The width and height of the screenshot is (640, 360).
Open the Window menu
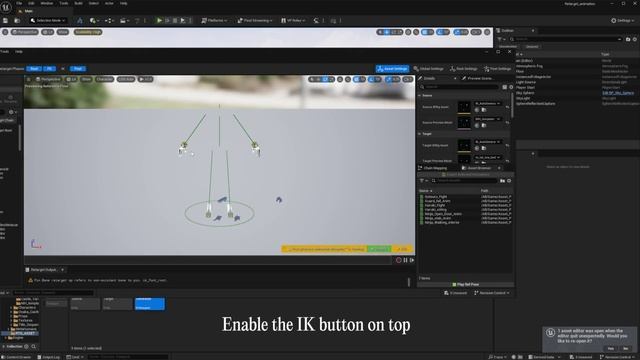(47, 3)
